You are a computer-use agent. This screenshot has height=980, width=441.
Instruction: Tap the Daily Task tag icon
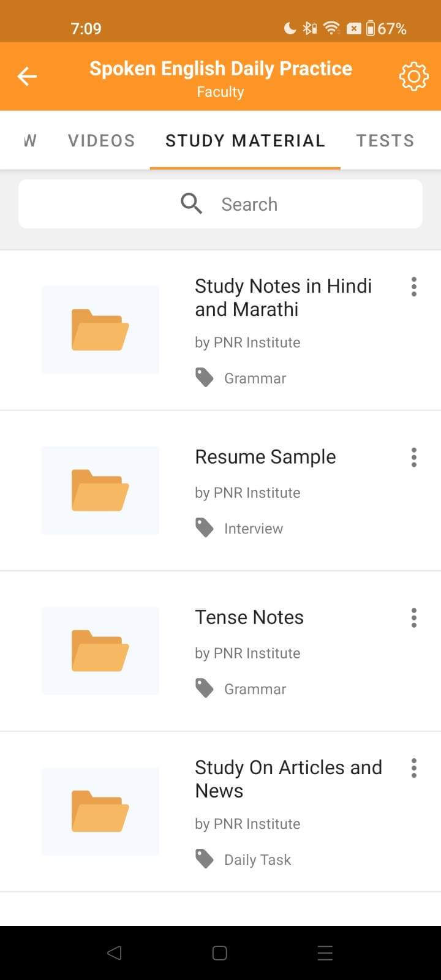tap(205, 859)
